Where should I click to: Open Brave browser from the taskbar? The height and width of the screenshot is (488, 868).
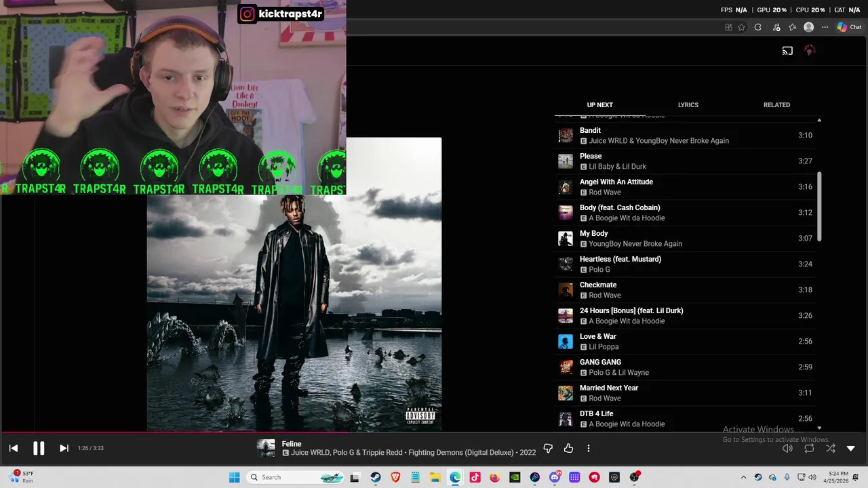pyautogui.click(x=395, y=477)
